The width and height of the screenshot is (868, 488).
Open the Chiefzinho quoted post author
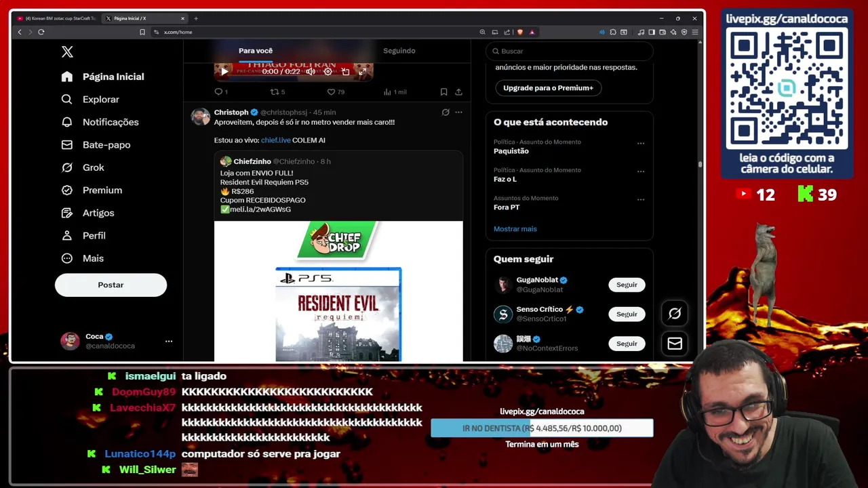click(x=252, y=161)
